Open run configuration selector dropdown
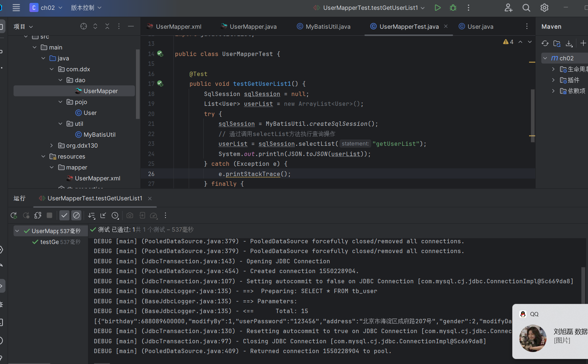This screenshot has height=364, width=588. [369, 8]
